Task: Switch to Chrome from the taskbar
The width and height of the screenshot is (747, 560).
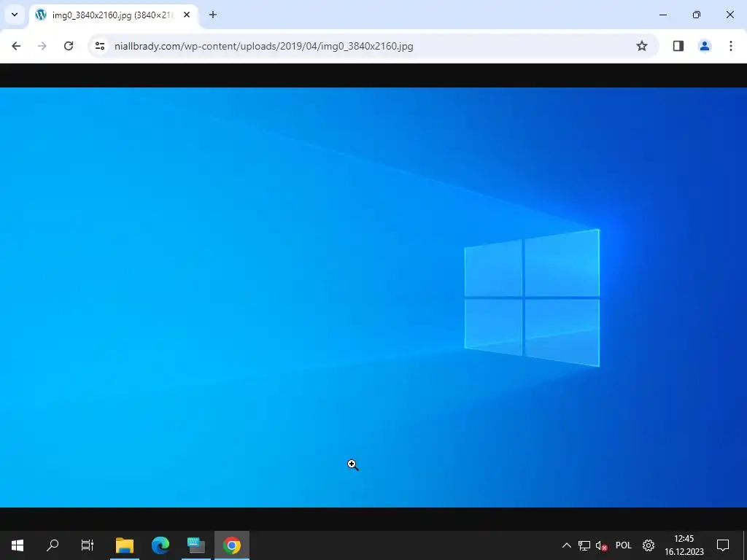Action: click(231, 545)
